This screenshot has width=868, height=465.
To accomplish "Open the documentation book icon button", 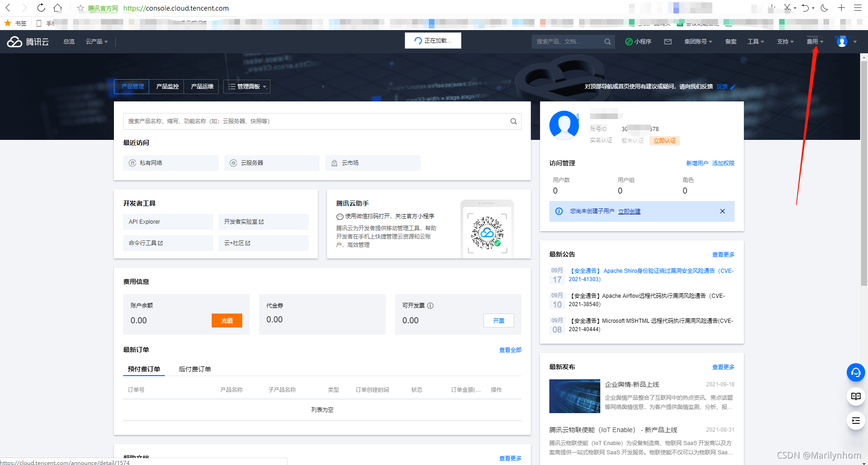I will point(855,396).
